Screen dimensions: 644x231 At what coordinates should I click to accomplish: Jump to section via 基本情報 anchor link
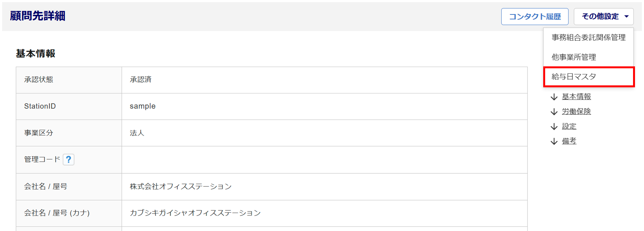pos(576,97)
